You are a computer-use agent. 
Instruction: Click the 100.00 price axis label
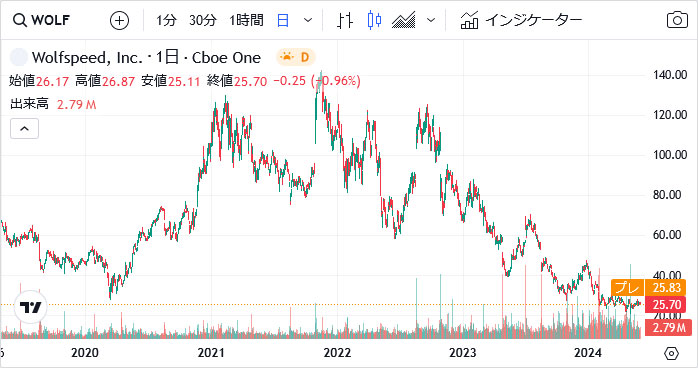tap(670, 155)
